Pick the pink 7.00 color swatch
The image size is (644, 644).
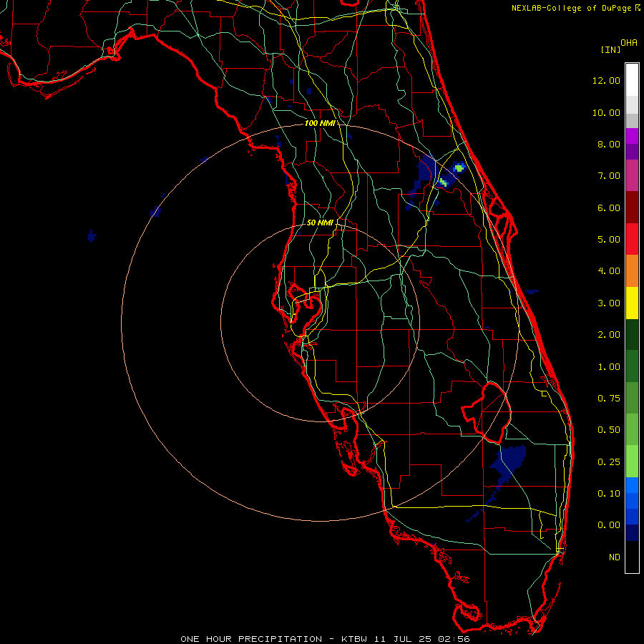click(632, 176)
